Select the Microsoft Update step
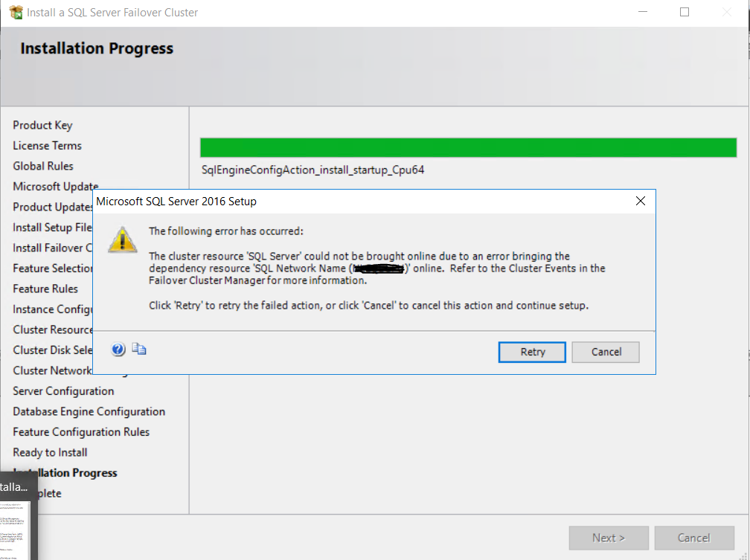 (56, 187)
